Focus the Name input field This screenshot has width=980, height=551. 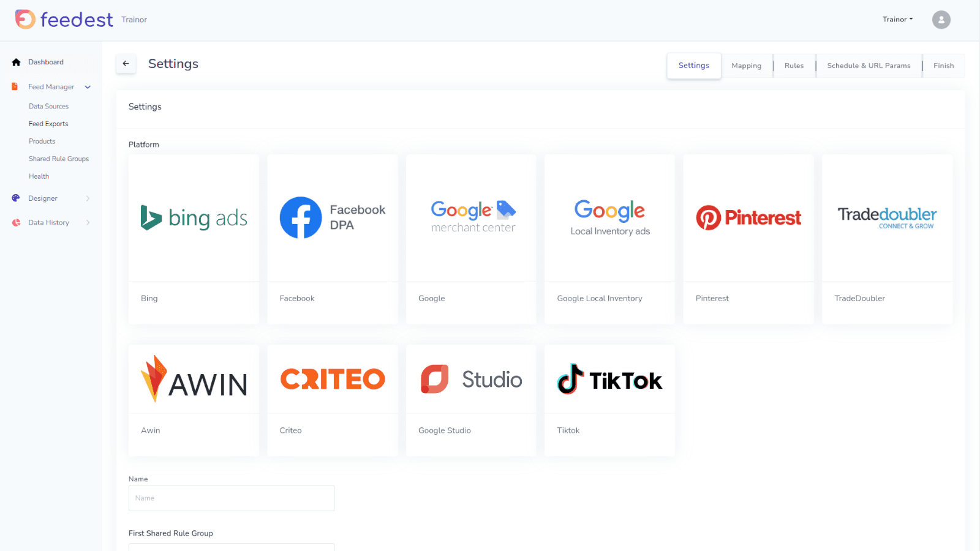pos(232,498)
